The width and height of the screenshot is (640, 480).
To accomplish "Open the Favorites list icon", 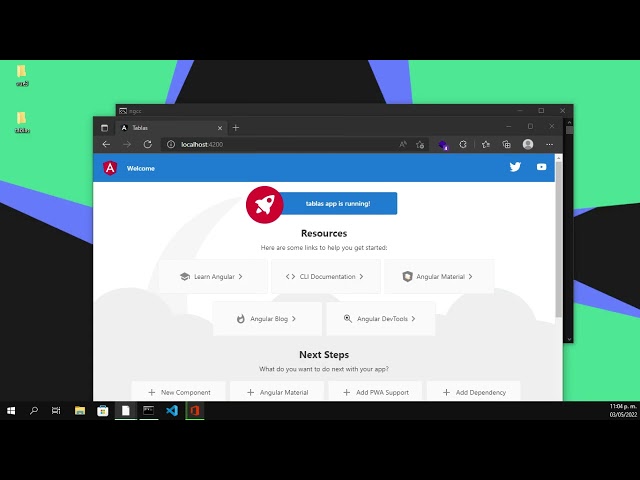I will click(486, 144).
